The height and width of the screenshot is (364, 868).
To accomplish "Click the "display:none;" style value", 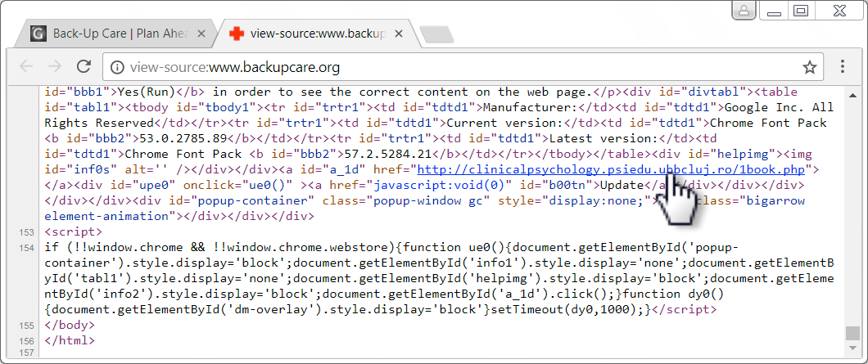I will (597, 200).
